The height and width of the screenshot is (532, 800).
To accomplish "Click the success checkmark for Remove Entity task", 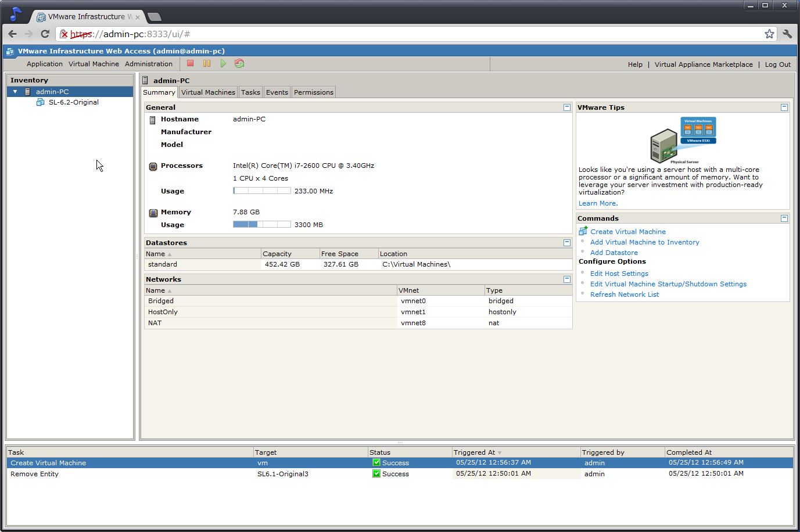I will point(376,474).
